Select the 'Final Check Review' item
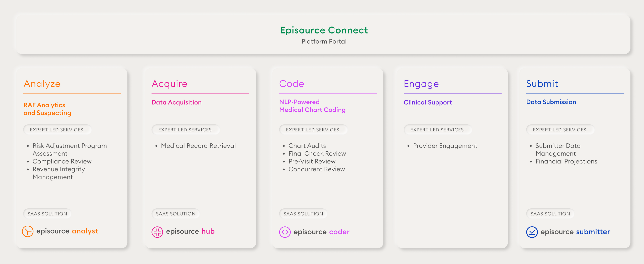This screenshot has height=264, width=644. point(317,153)
